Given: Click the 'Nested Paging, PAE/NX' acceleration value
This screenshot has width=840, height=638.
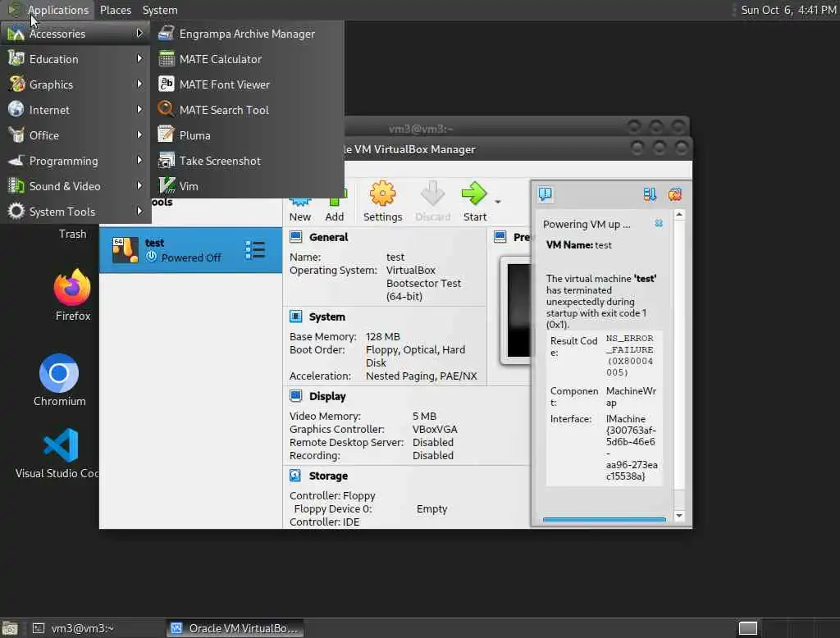Looking at the screenshot, I should (422, 376).
